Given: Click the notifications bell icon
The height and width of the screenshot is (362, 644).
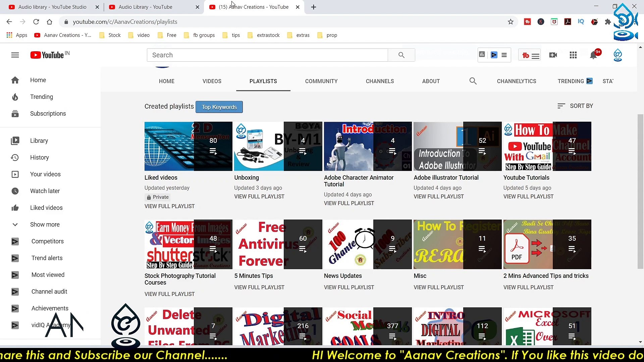Looking at the screenshot, I should pos(593,55).
